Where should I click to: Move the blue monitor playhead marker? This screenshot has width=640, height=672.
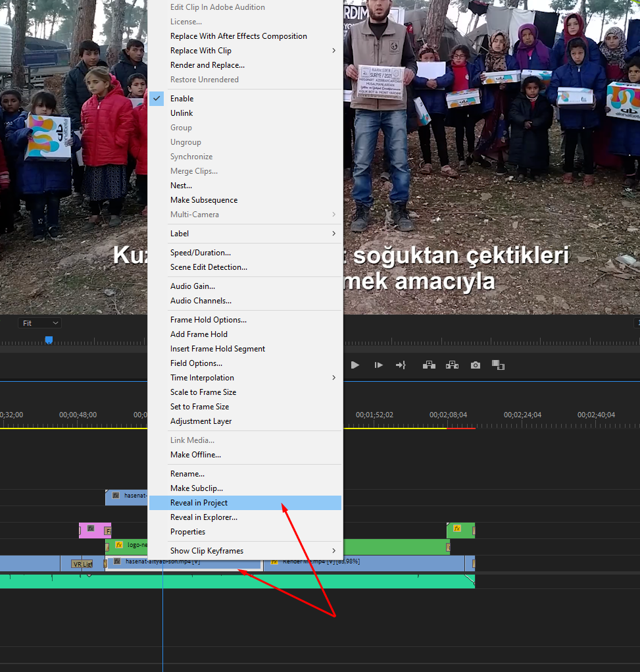tap(49, 340)
